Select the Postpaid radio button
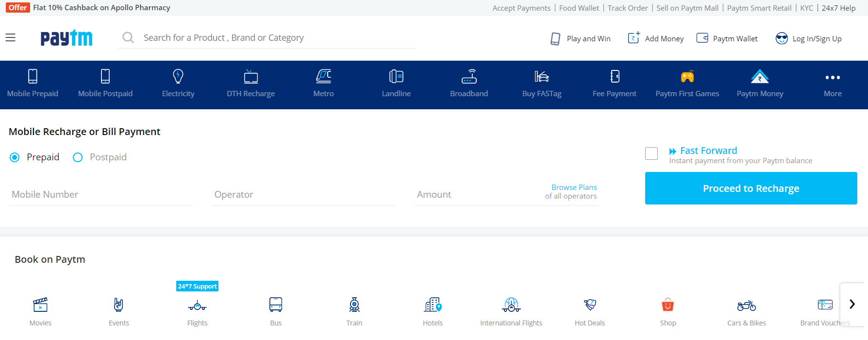868x340 pixels. click(78, 157)
